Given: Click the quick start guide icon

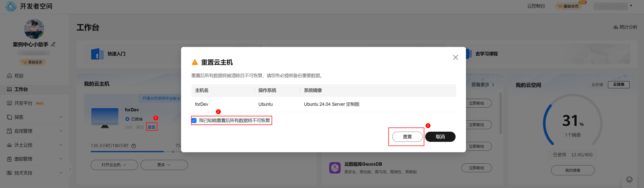Looking at the screenshot, I should [x=97, y=54].
